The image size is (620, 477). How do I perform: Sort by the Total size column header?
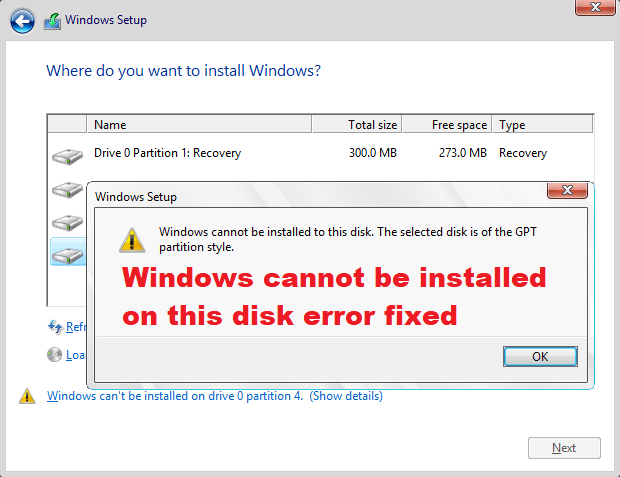(357, 125)
